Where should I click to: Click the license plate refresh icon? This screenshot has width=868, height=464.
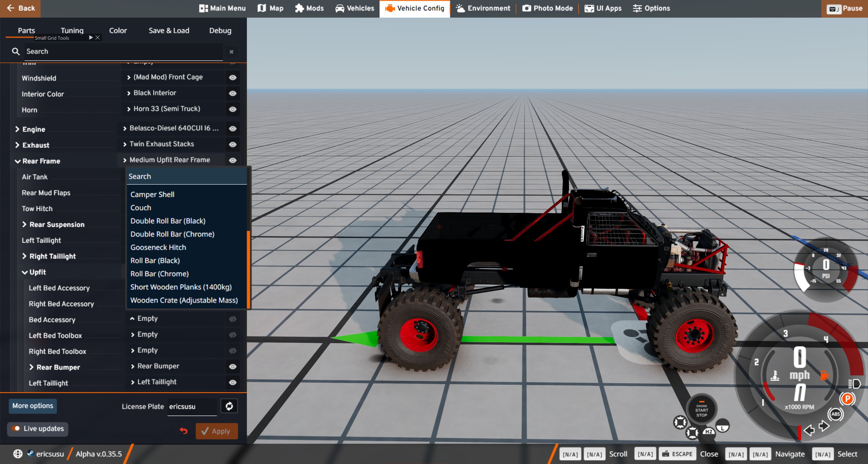click(229, 406)
